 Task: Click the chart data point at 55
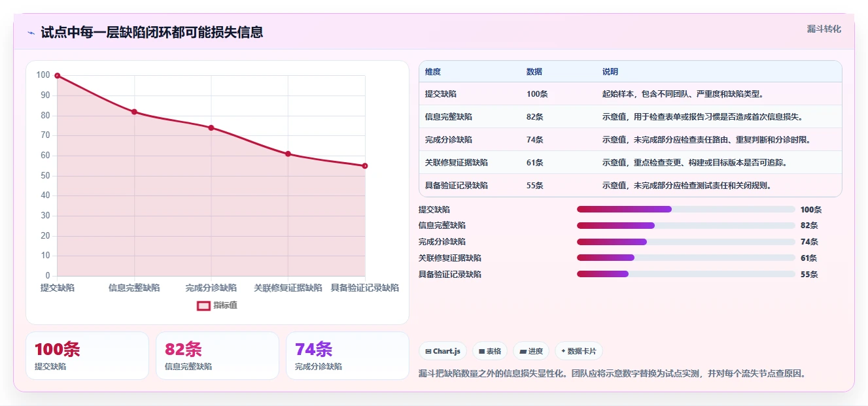tap(365, 166)
